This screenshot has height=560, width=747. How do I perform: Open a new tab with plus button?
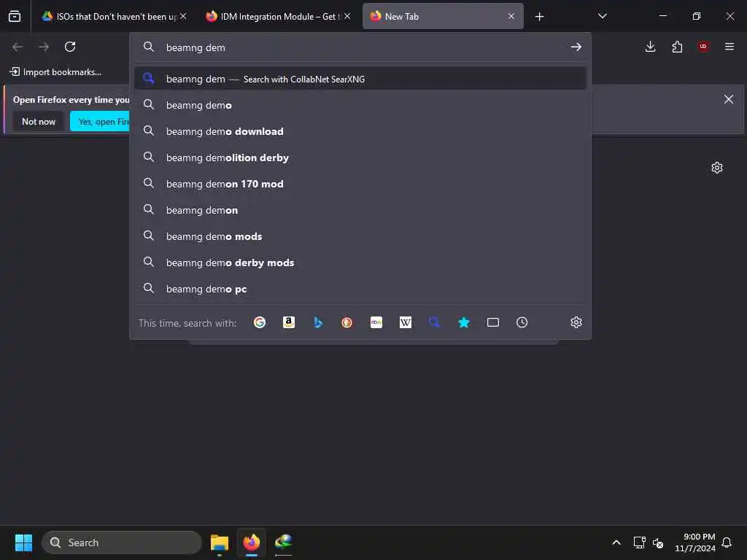tap(539, 17)
